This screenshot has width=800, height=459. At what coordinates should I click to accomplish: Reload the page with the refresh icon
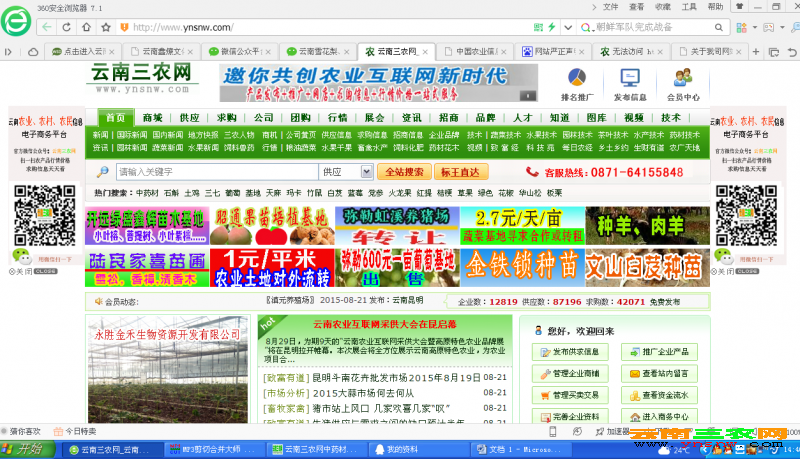[66, 27]
